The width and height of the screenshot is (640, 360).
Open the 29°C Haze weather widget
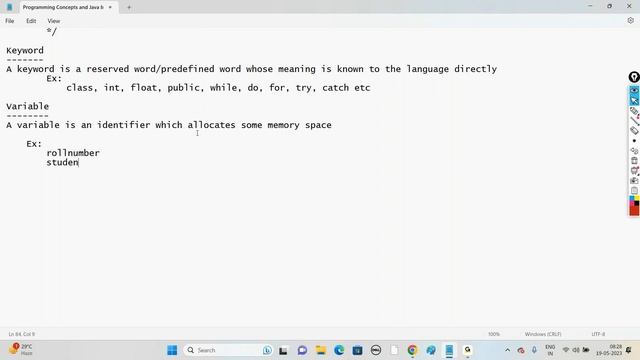tap(20, 350)
